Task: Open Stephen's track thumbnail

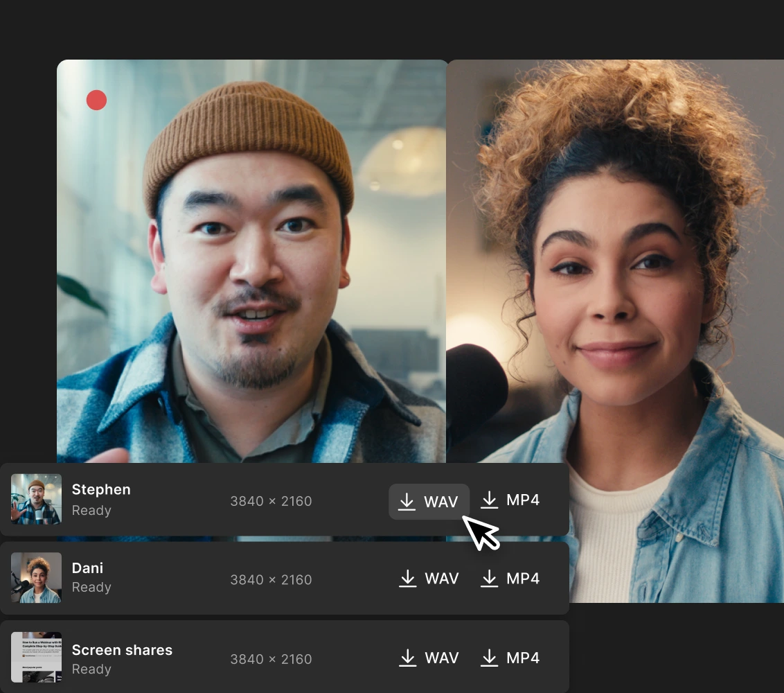Action: (x=37, y=499)
